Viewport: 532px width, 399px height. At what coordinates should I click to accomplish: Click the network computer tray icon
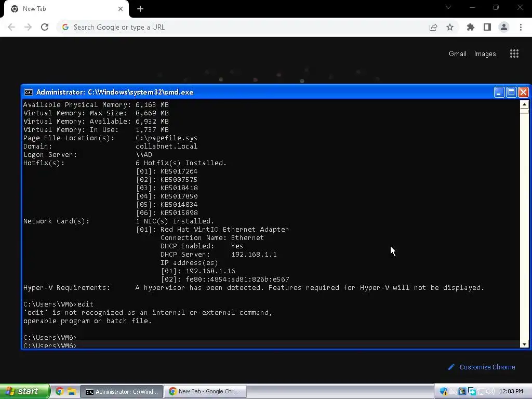point(481,391)
